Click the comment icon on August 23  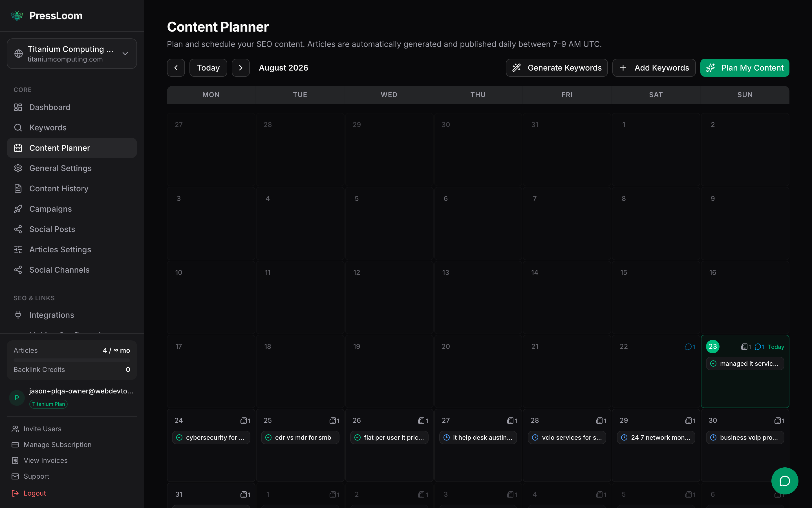[x=757, y=347]
